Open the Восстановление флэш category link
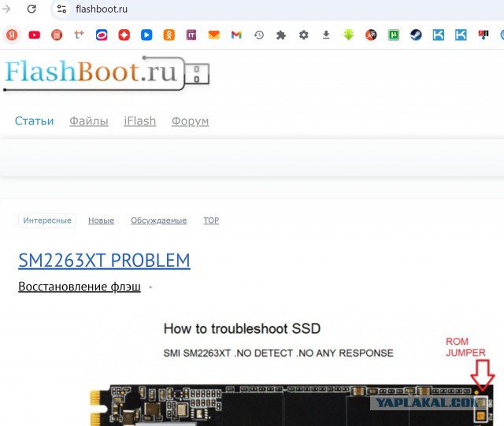This screenshot has width=504, height=426. [x=80, y=287]
